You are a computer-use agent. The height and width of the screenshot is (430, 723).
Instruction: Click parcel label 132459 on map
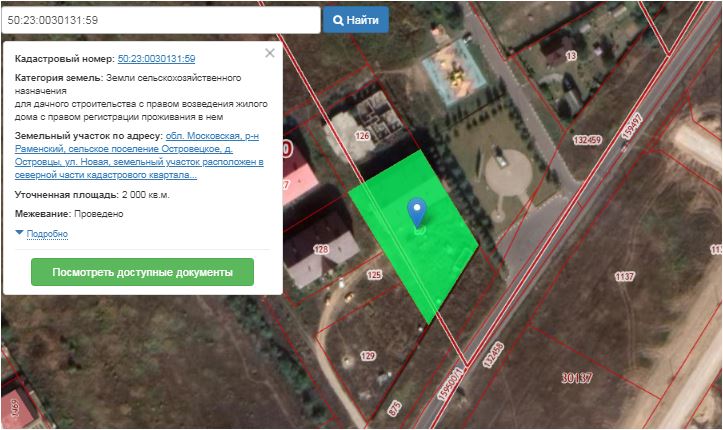pyautogui.click(x=585, y=140)
